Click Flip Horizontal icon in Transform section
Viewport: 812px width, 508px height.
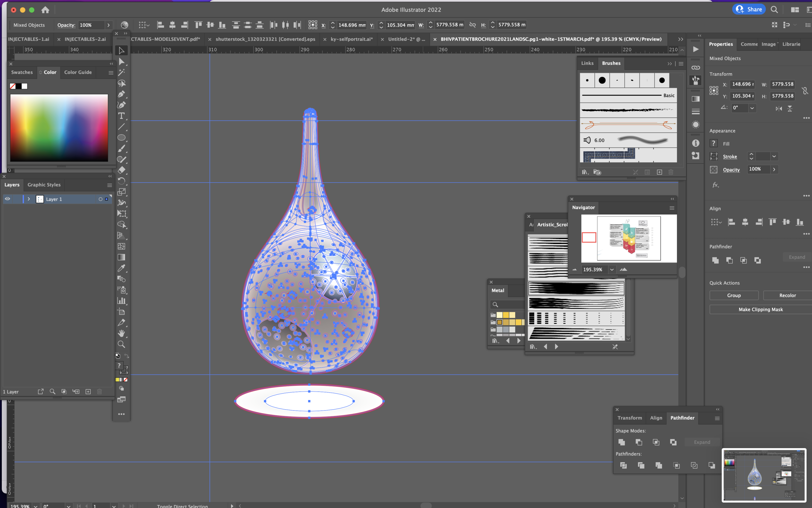tap(779, 109)
